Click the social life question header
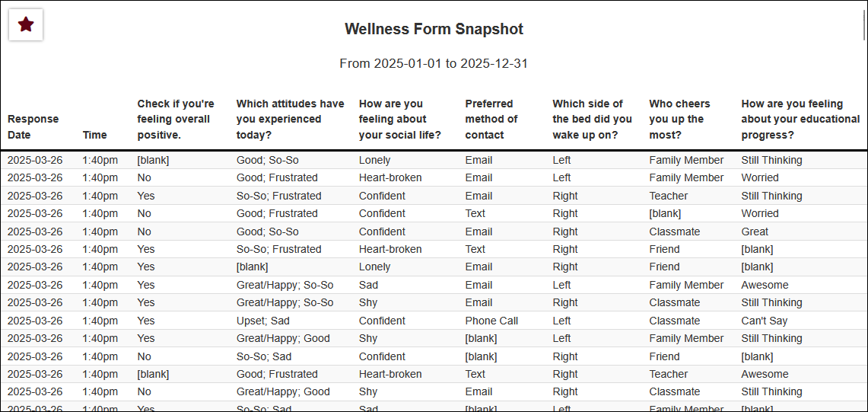 [x=400, y=119]
